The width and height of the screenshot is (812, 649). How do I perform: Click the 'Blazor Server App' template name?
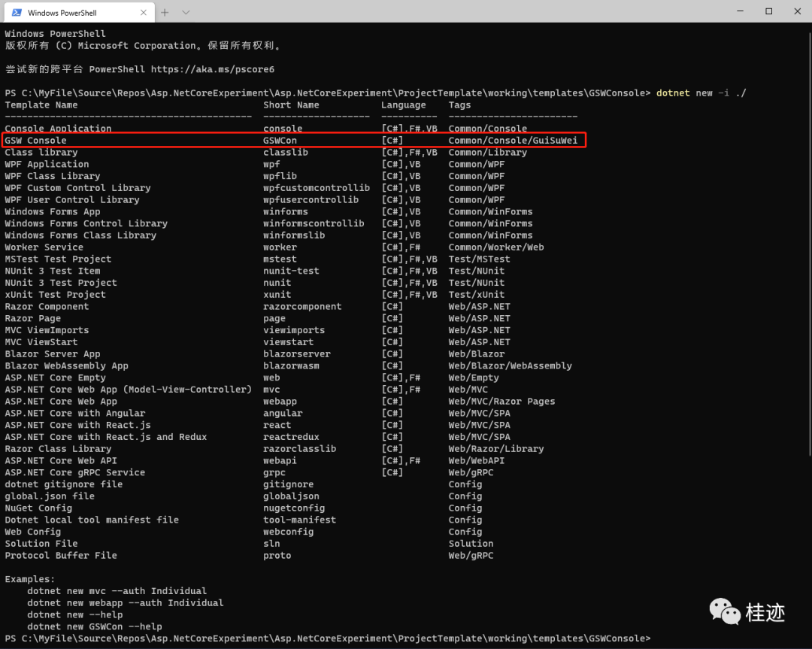coord(53,354)
